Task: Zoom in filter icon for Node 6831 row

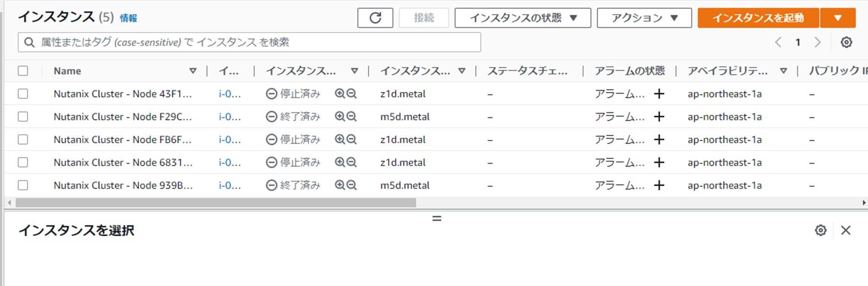Action: pos(340,162)
